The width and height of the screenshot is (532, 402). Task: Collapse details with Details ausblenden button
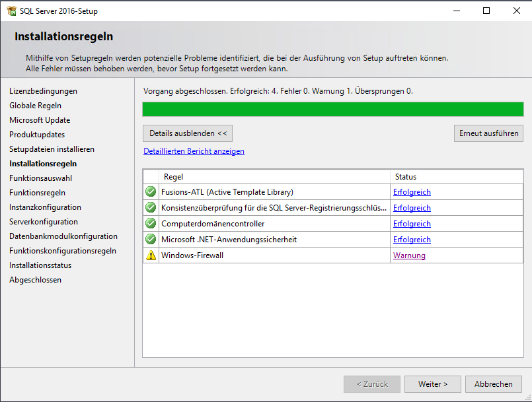click(x=188, y=133)
